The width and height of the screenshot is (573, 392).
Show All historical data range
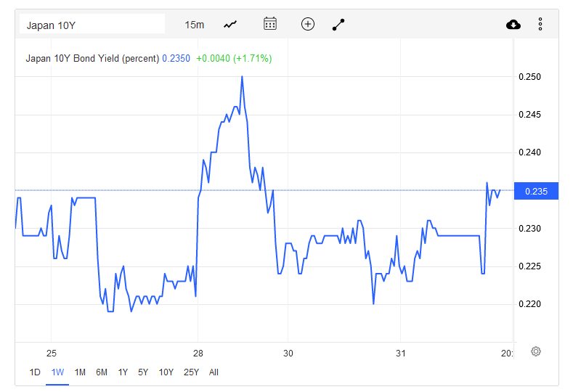coord(214,372)
